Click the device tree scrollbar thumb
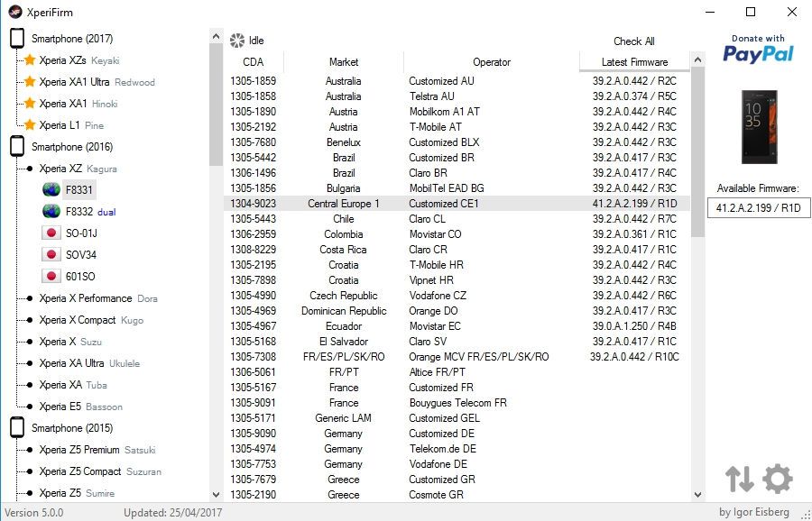Viewport: 812px width, 521px height. point(216,105)
